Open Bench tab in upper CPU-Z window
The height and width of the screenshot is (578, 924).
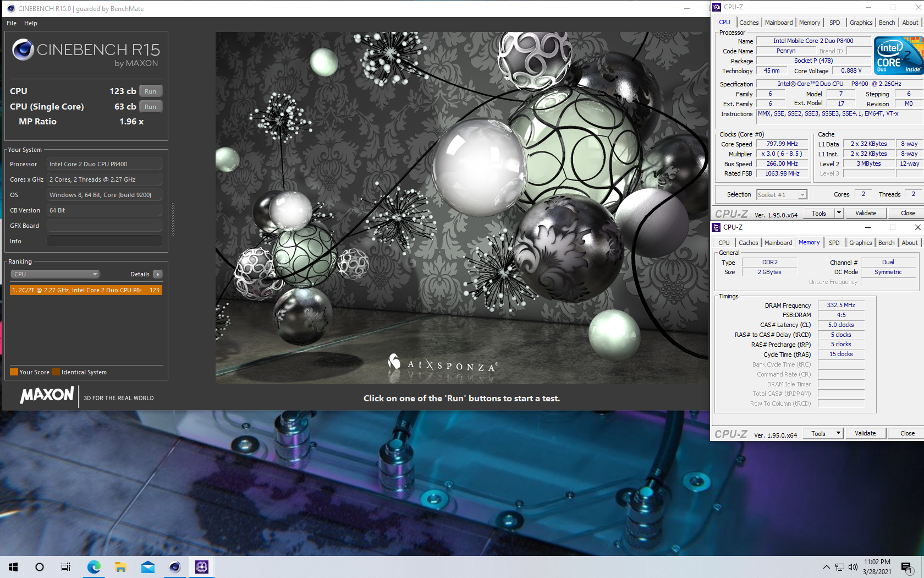887,23
